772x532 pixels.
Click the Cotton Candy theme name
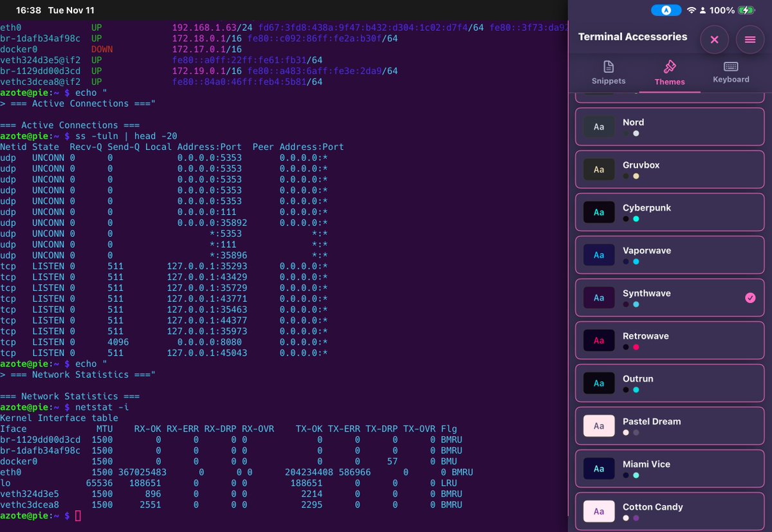click(653, 507)
